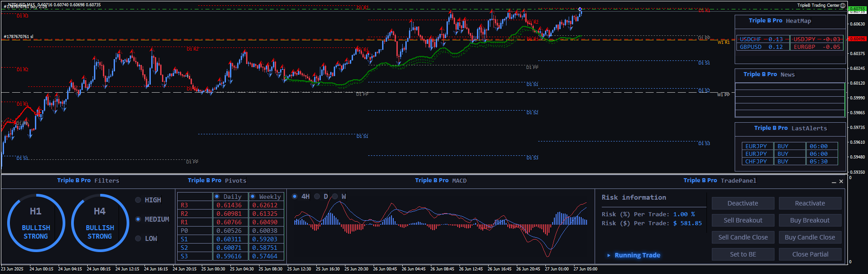Switch MACD to the W timeframe

coord(335,197)
